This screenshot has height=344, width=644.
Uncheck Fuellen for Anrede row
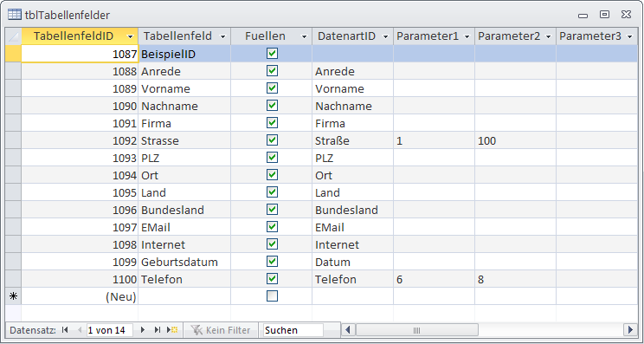pyautogui.click(x=272, y=71)
